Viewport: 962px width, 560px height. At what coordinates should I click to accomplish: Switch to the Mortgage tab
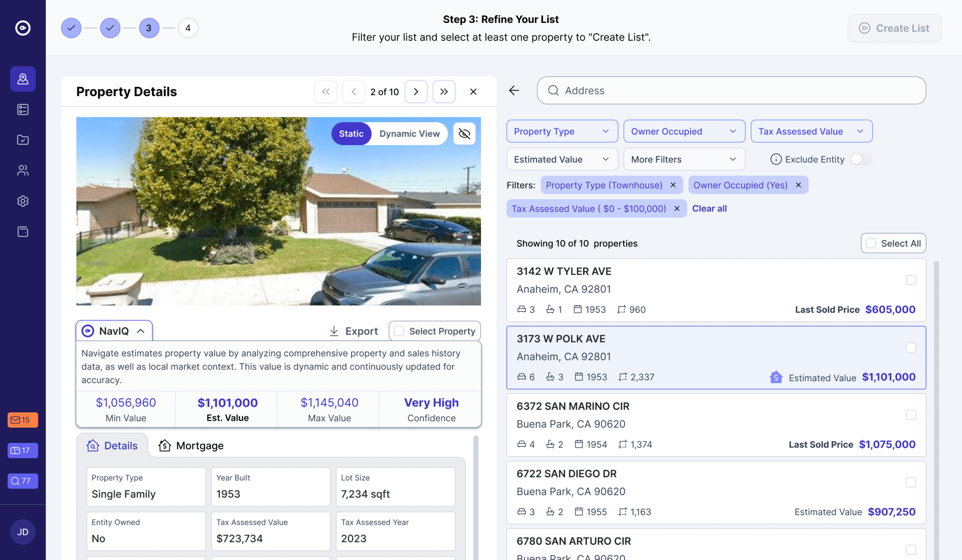[x=191, y=445]
